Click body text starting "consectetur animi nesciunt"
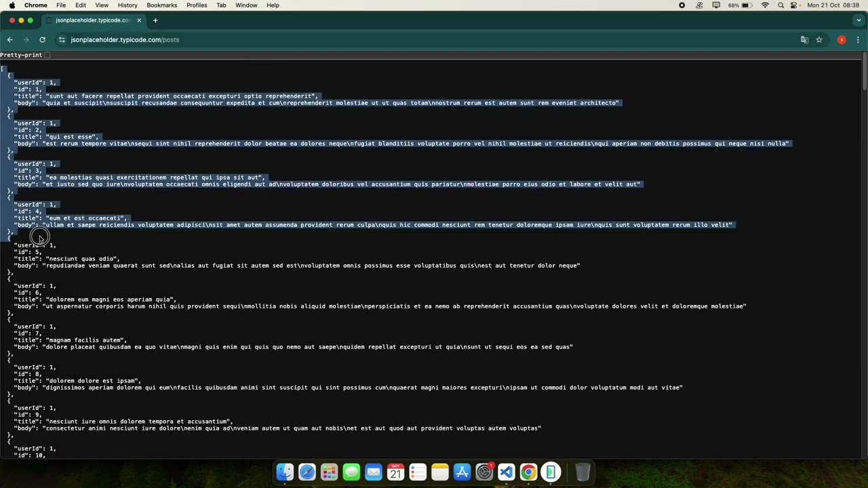Screen dimensions: 868x488 coord(292,428)
